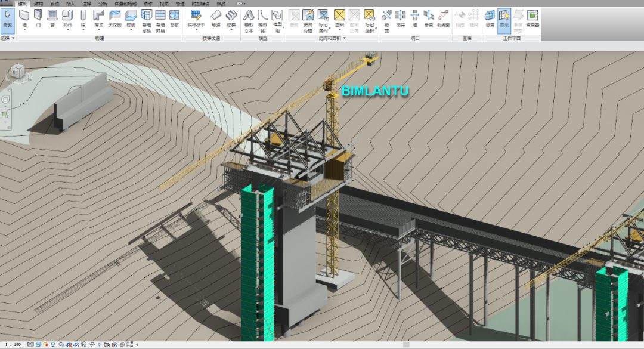Choose the Area (面积) tool
644x349 pixels.
point(339,18)
